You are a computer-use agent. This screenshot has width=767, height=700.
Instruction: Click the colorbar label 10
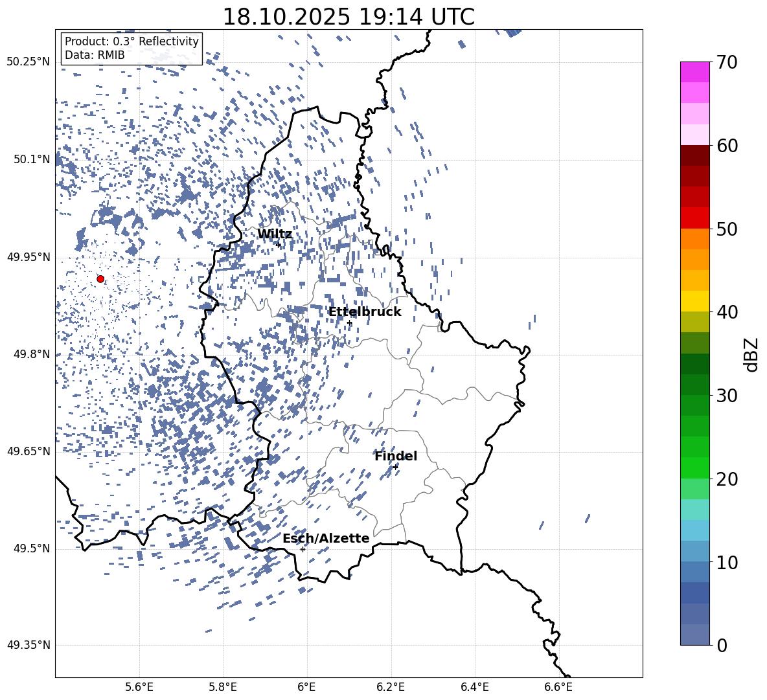(x=727, y=562)
